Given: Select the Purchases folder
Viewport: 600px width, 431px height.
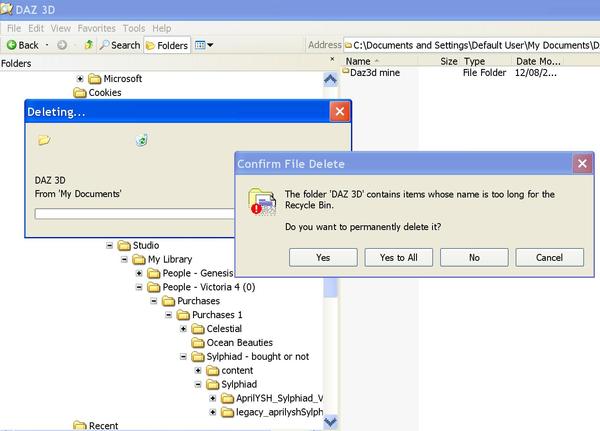Looking at the screenshot, I should tap(191, 301).
